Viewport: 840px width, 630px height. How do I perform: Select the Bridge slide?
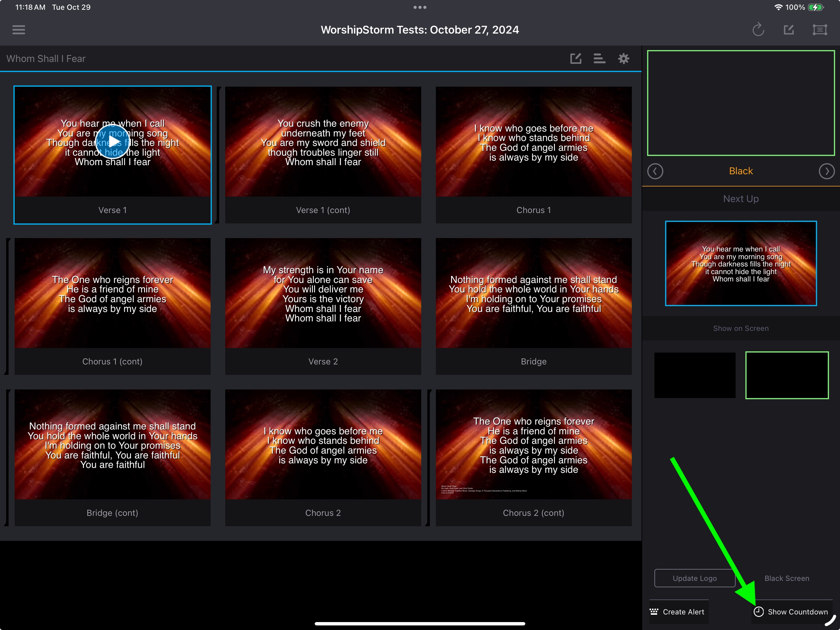(534, 306)
